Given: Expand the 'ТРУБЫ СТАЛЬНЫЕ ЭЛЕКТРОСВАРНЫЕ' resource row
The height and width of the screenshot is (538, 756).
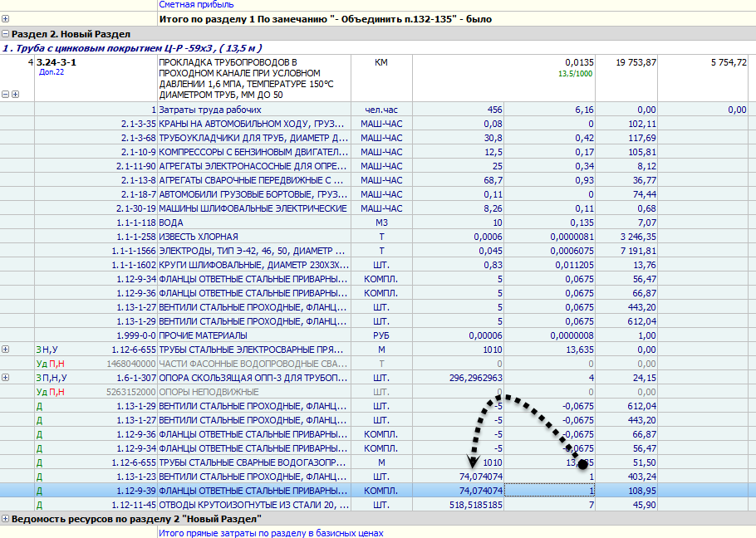Looking at the screenshot, I should coord(6,350).
